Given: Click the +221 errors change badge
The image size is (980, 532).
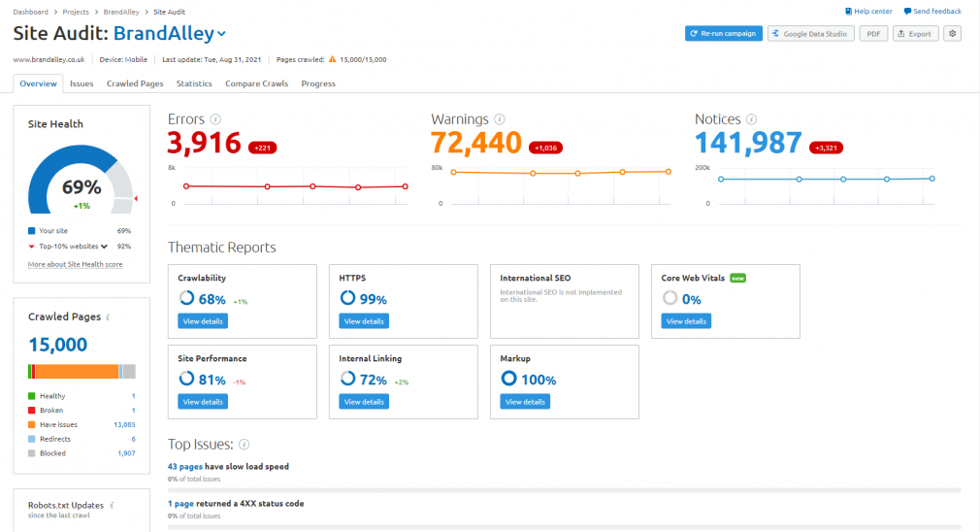Looking at the screenshot, I should click(x=263, y=149).
